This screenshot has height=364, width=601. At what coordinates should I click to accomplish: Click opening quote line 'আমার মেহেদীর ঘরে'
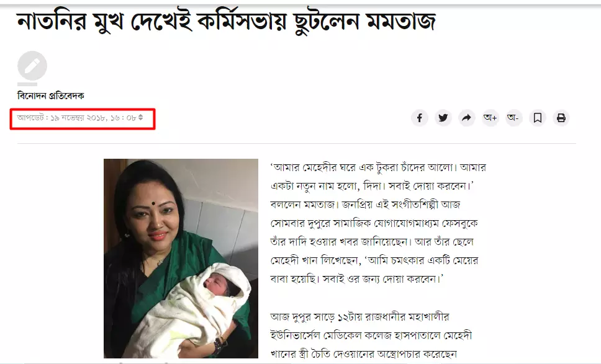(x=378, y=167)
